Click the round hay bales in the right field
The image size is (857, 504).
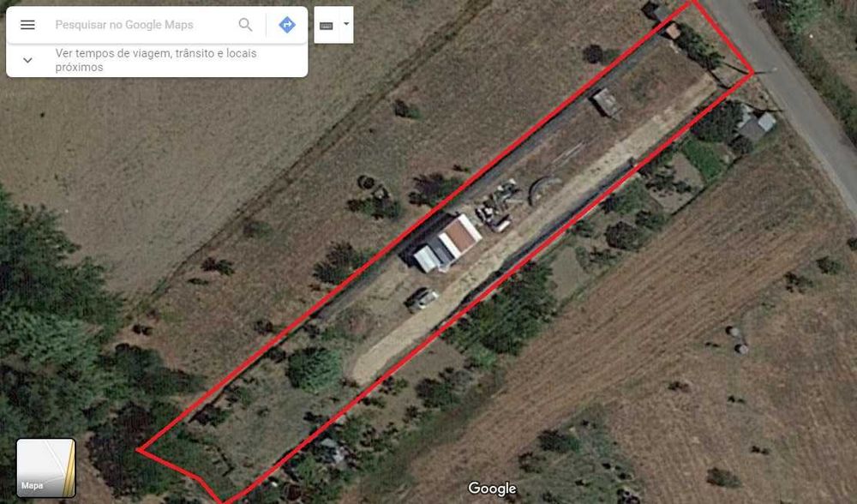point(737,339)
